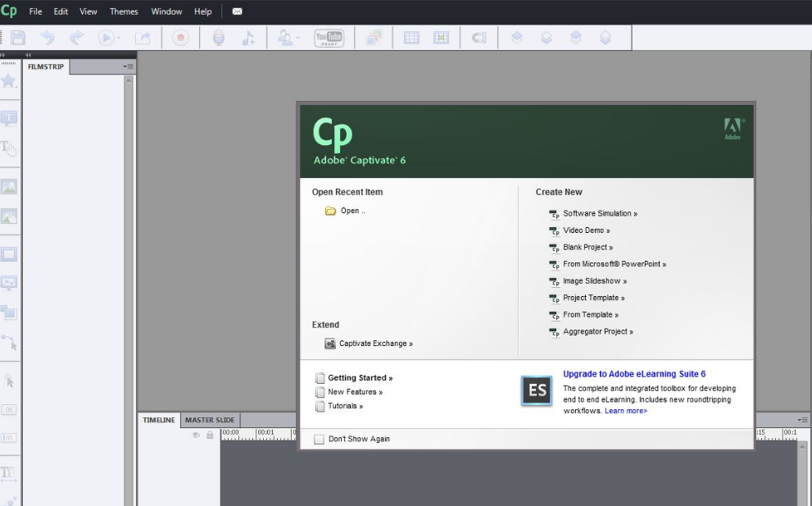812x506 pixels.
Task: Open the Filmstrip panel options menu
Action: coord(128,66)
